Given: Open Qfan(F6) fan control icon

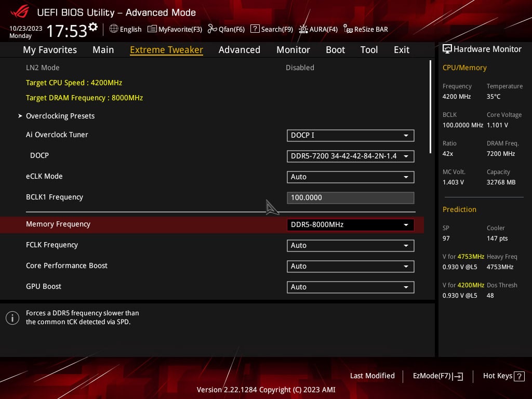Looking at the screenshot, I should 212,29.
